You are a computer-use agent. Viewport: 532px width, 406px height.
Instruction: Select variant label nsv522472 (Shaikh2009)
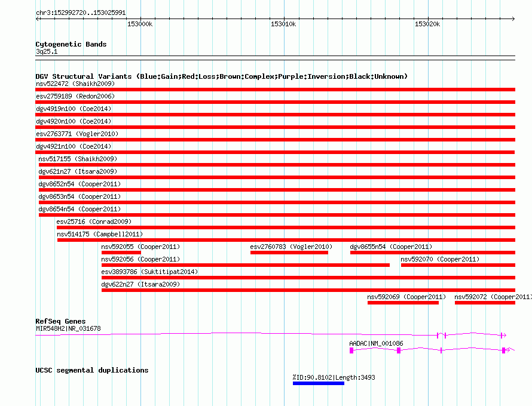click(x=75, y=84)
